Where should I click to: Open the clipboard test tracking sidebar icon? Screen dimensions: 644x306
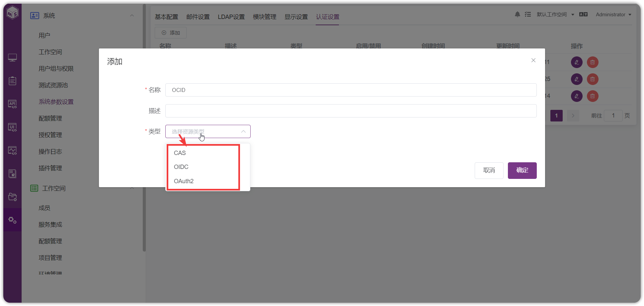point(13,81)
